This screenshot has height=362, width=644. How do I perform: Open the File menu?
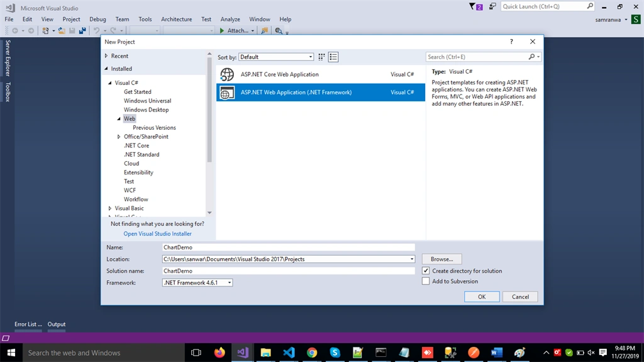9,19
